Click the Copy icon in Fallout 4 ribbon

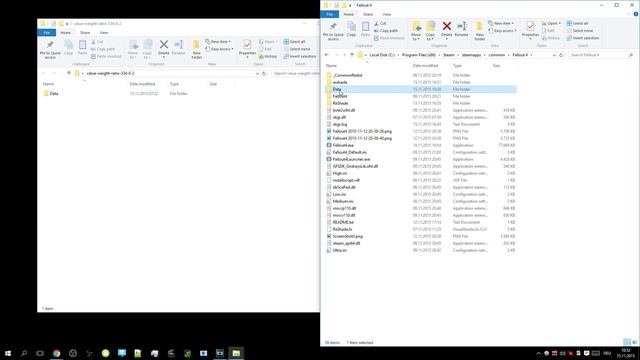pos(351,29)
